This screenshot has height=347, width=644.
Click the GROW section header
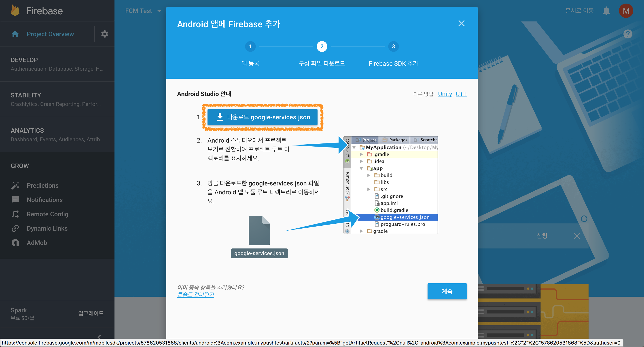point(20,166)
